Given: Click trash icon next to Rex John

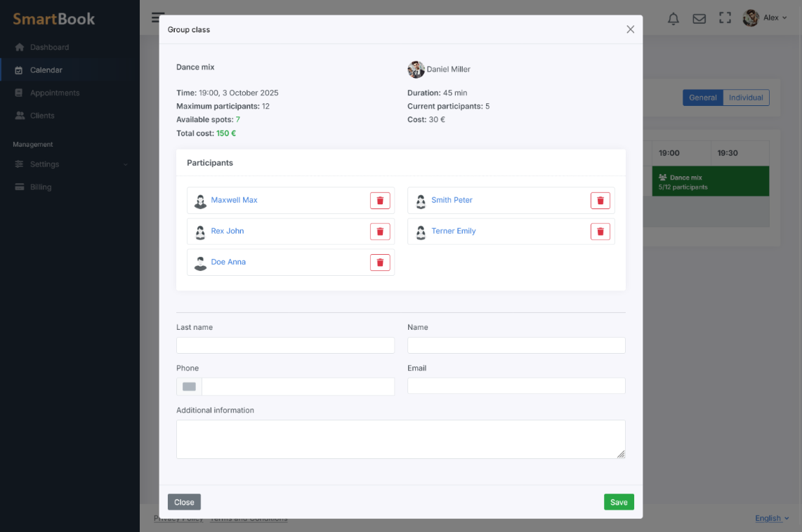Looking at the screenshot, I should (x=380, y=232).
